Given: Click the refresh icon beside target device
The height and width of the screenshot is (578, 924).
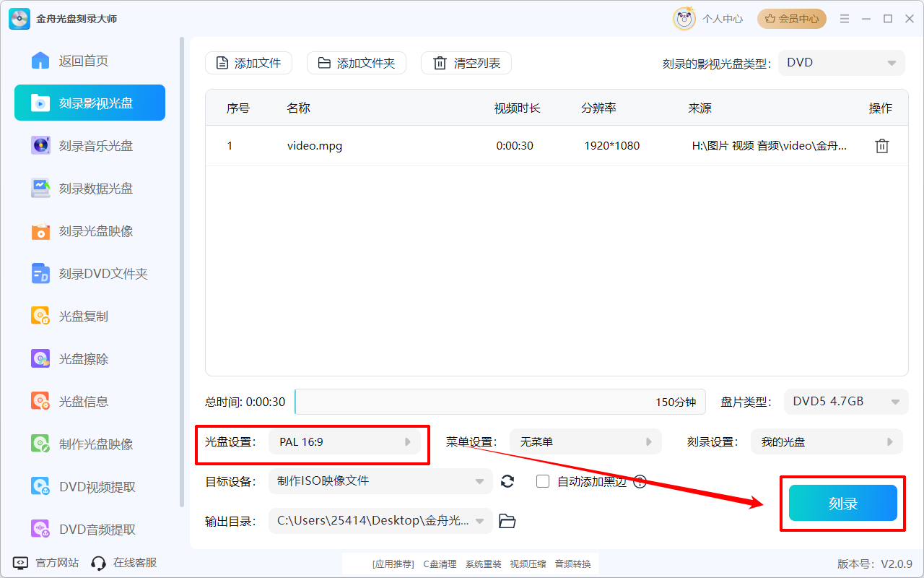Looking at the screenshot, I should tap(507, 481).
